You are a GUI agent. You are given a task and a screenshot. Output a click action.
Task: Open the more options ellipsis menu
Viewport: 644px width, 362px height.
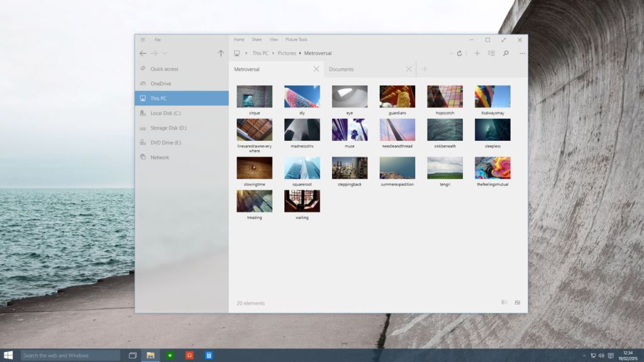coord(522,53)
